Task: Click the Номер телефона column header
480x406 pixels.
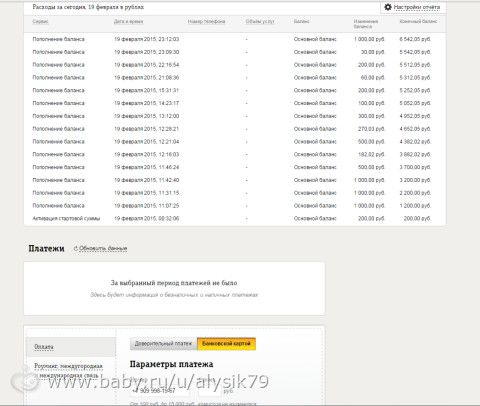Action: (206, 22)
